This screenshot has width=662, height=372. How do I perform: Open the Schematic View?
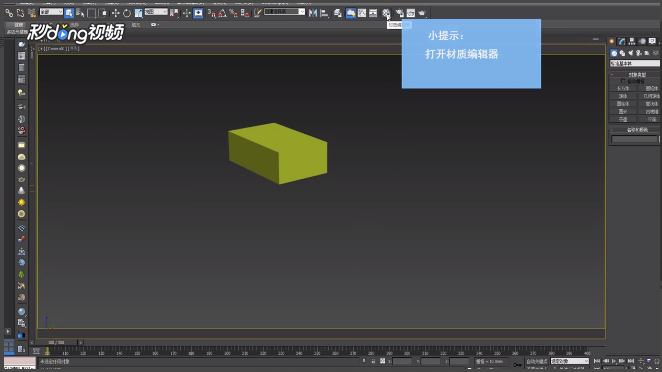pyautogui.click(x=373, y=13)
